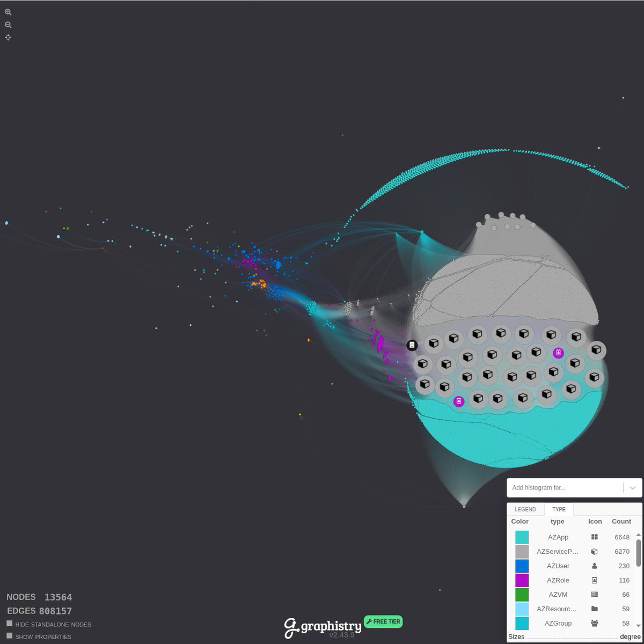This screenshot has width=644, height=644.
Task: Click the AZResource folder icon in legend
Action: pos(595,609)
